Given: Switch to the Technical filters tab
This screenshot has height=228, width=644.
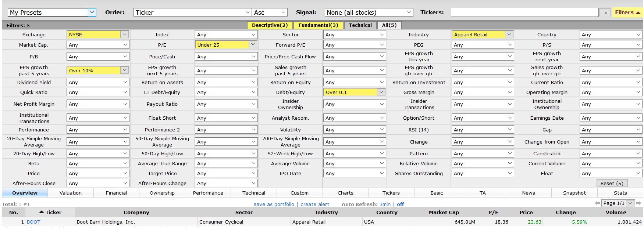Looking at the screenshot, I should coord(360,25).
